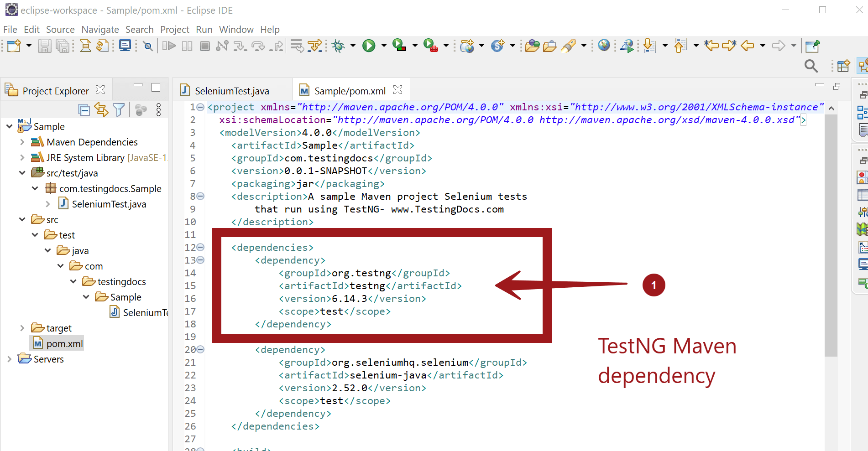The height and width of the screenshot is (451, 868).
Task: Open the Search magnifier icon near top right
Action: click(x=811, y=66)
